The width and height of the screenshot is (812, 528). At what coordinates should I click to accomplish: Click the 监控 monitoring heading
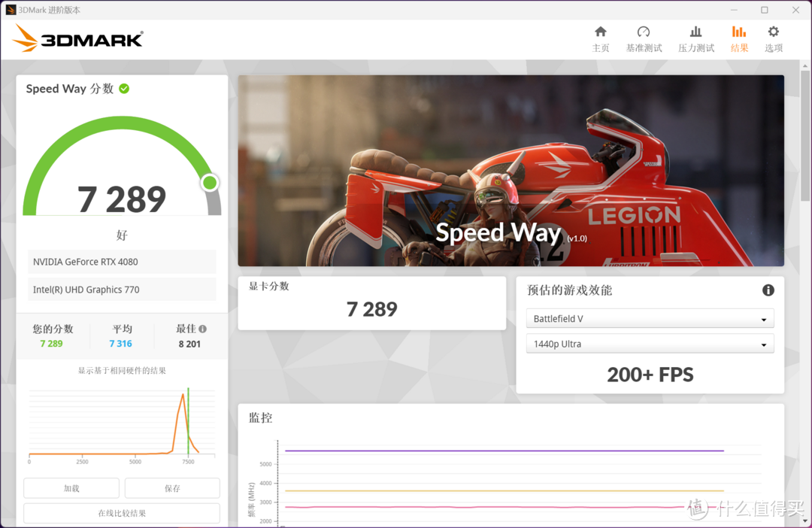260,417
